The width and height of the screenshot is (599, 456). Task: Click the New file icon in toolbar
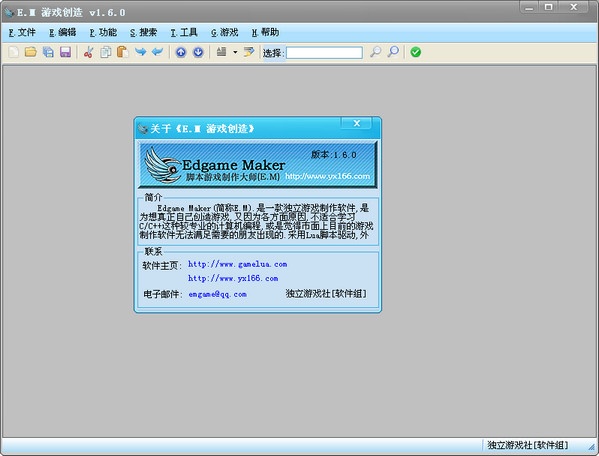(13, 52)
